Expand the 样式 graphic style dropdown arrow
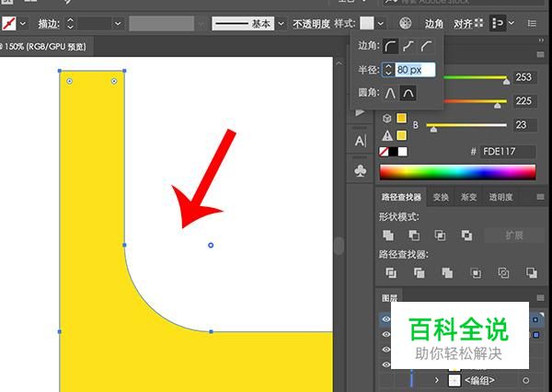This screenshot has width=552, height=392. (x=381, y=24)
